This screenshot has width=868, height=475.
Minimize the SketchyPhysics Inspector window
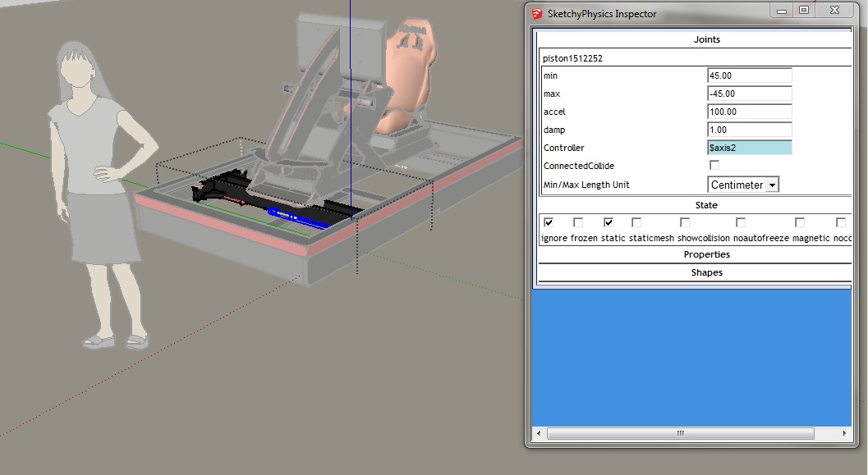point(781,11)
